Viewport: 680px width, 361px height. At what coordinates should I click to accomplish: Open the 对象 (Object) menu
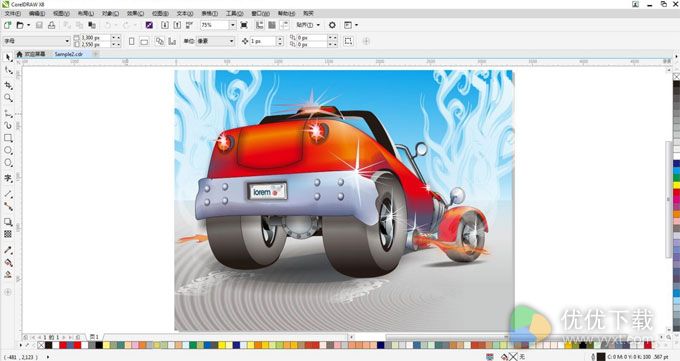(x=110, y=13)
